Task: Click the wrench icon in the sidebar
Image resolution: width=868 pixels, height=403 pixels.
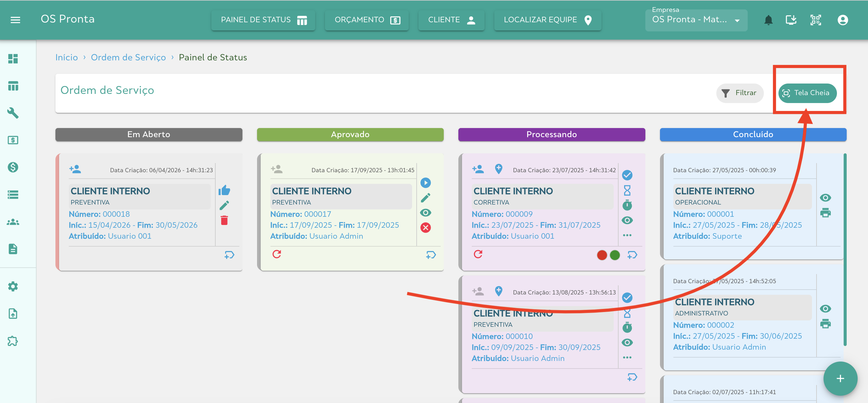Action: pos(13,113)
